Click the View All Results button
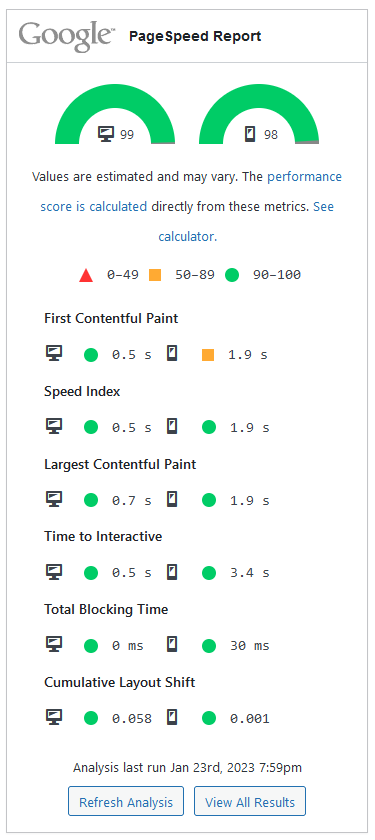Viewport: 375px width, 840px height. click(250, 802)
